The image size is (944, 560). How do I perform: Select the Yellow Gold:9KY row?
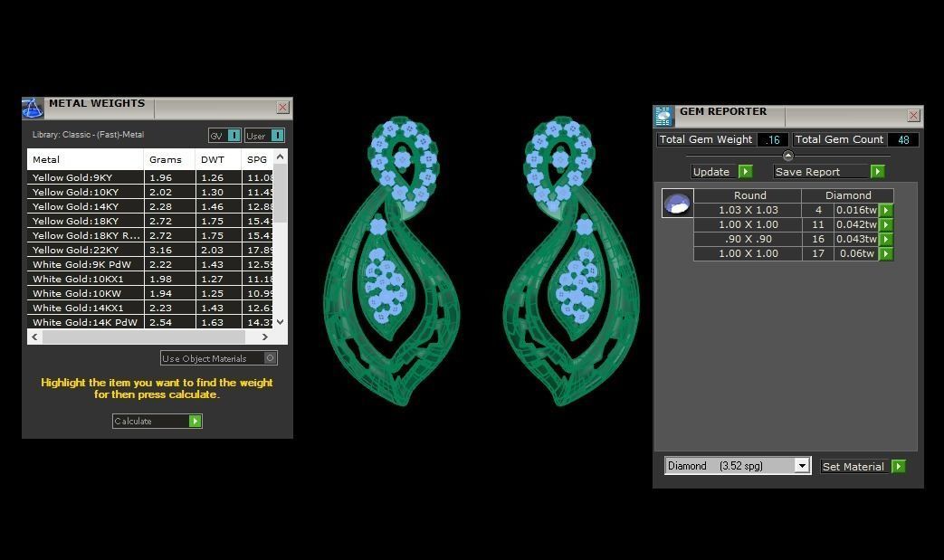point(150,177)
